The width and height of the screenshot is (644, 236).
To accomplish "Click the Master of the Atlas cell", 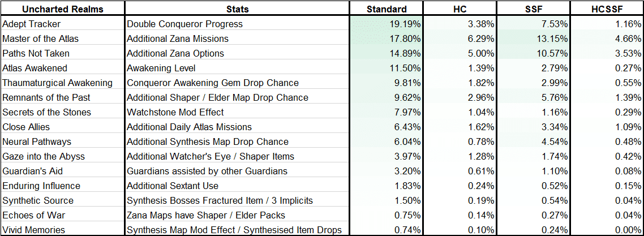I will 63,38.
